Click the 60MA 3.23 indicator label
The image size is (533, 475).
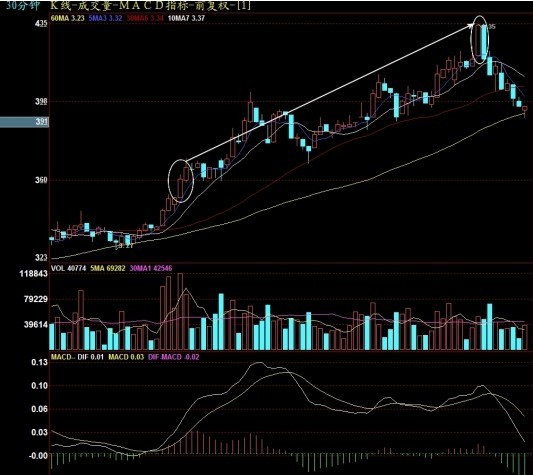[67, 18]
